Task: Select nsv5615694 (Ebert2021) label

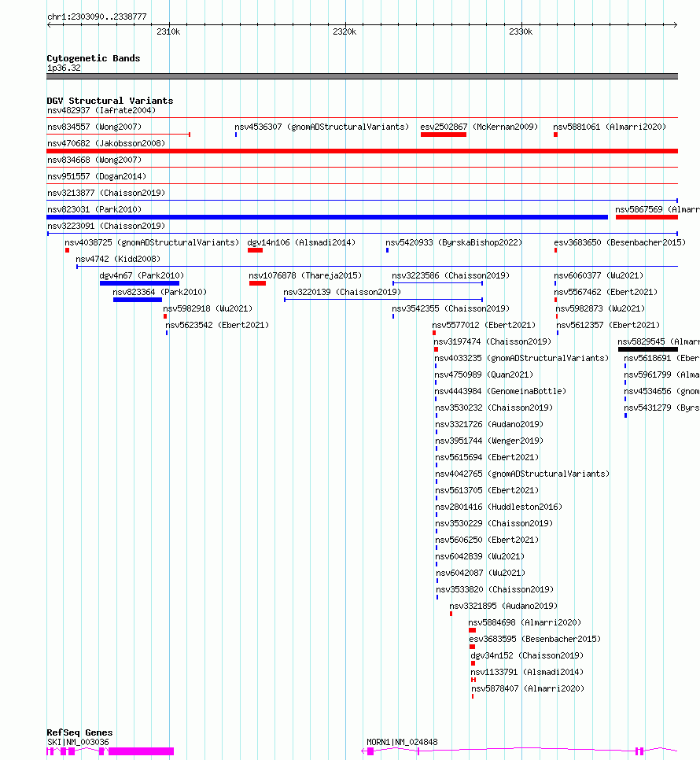Action: point(487,456)
